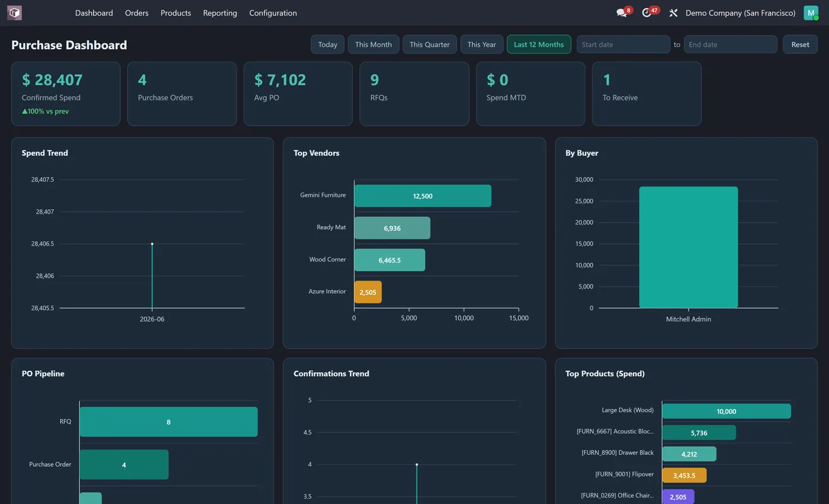The image size is (829, 504).
Task: Click the '[FURN_8900] Drawer Black' product label
Action: point(618,452)
